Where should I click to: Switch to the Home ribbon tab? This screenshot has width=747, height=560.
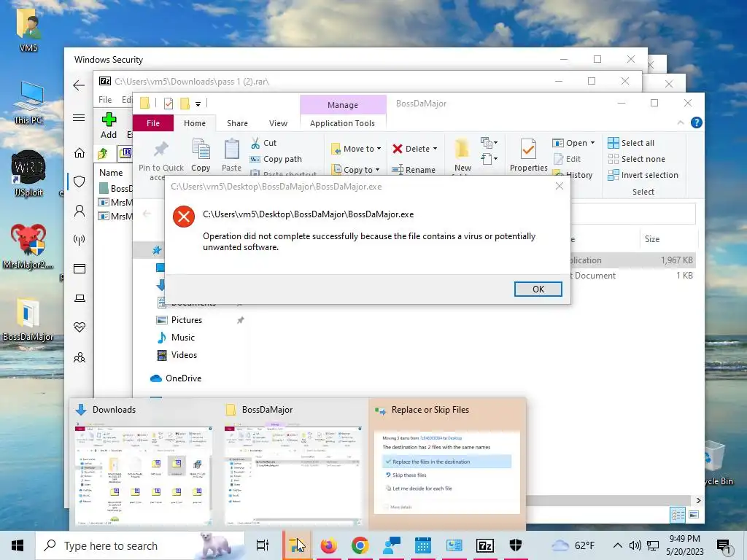(x=194, y=122)
